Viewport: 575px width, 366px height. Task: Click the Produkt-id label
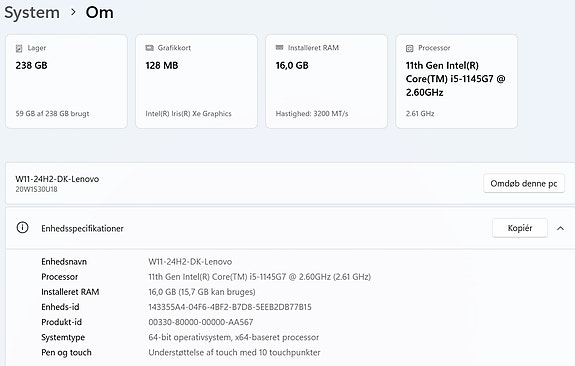[x=62, y=322]
